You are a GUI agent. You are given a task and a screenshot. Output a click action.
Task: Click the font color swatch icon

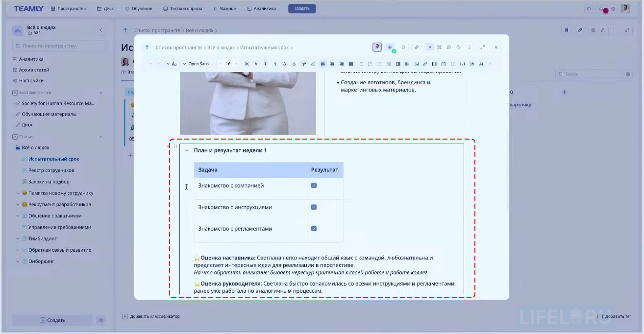click(284, 64)
